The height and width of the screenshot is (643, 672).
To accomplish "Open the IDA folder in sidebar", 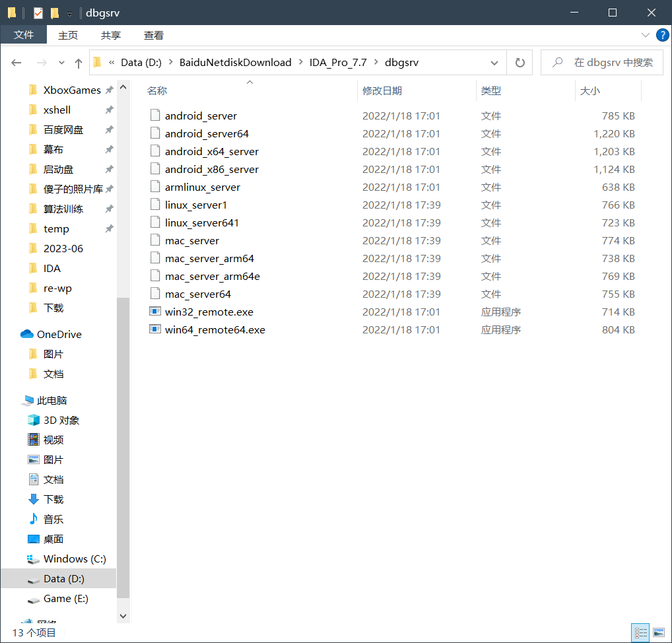I will [x=52, y=268].
